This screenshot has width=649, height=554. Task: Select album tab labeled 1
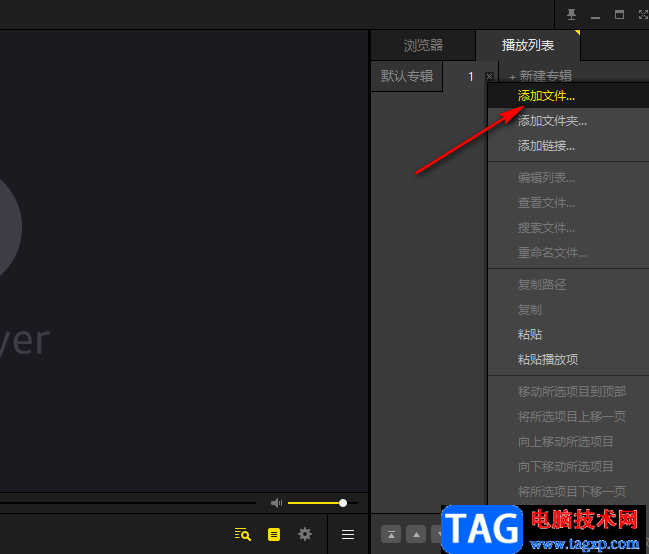[471, 77]
